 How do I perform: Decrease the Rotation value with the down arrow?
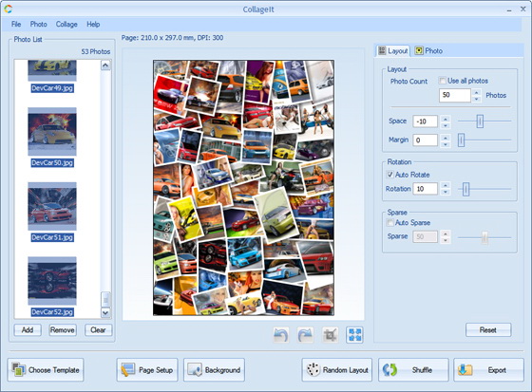446,193
